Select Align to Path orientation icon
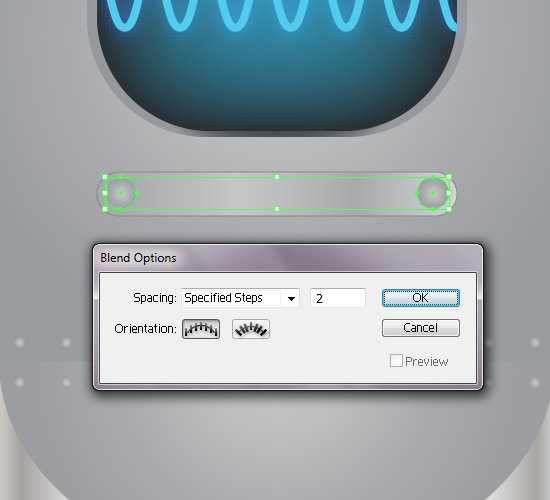Image resolution: width=550 pixels, height=500 pixels. (251, 329)
